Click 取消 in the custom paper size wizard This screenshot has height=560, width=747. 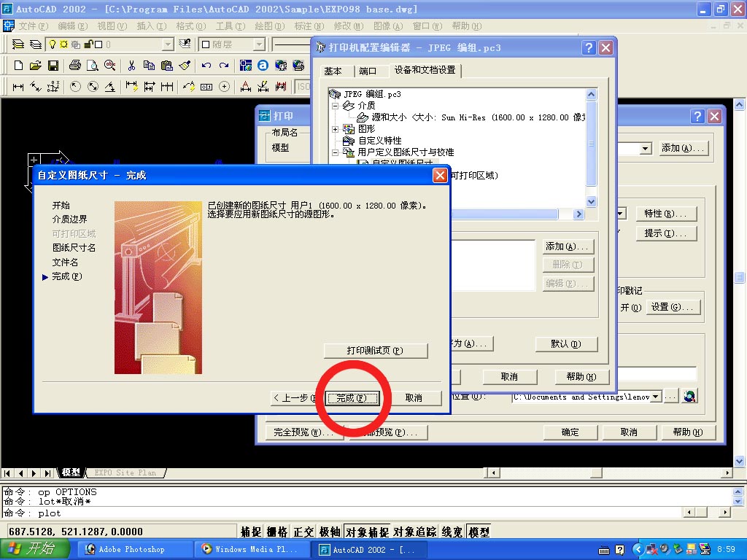413,398
